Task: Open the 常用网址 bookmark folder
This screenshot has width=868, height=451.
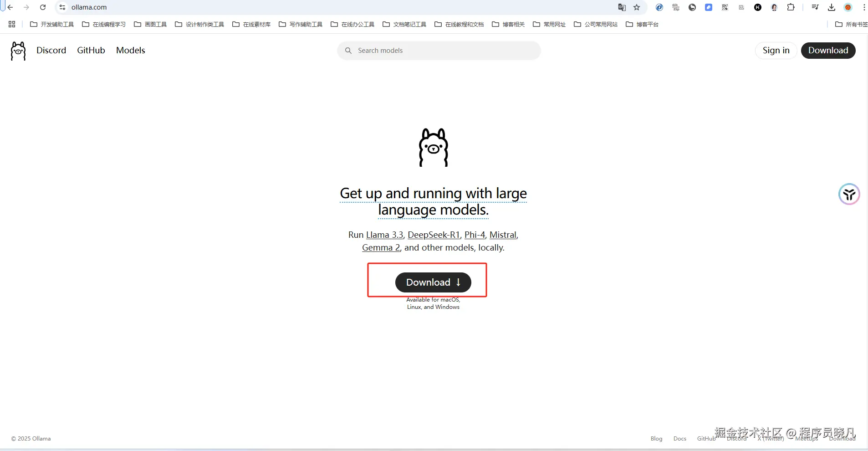Action: point(549,24)
